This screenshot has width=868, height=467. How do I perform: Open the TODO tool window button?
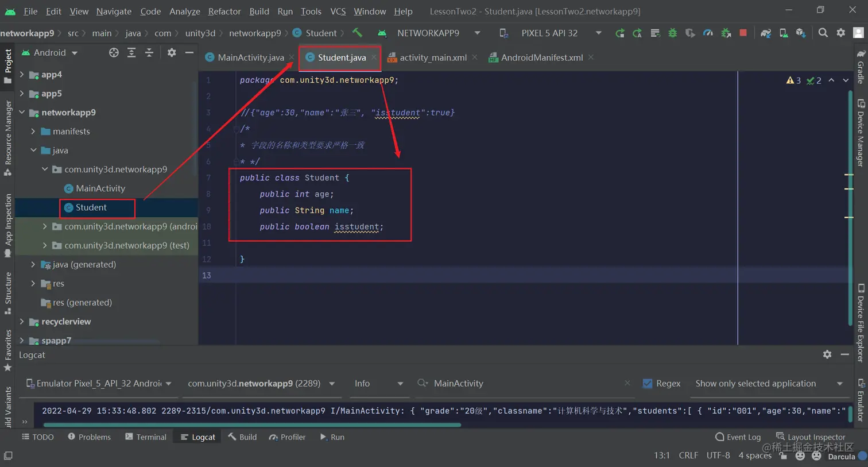38,437
